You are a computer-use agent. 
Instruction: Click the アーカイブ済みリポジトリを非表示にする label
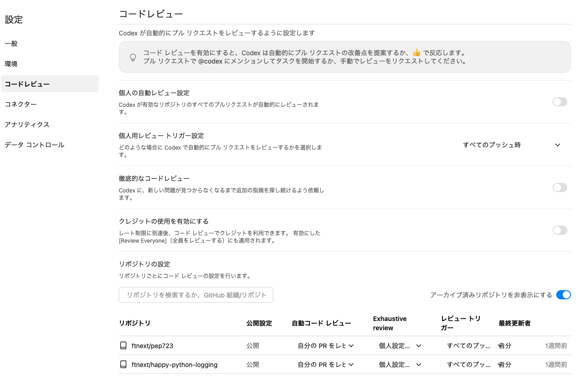pyautogui.click(x=491, y=295)
